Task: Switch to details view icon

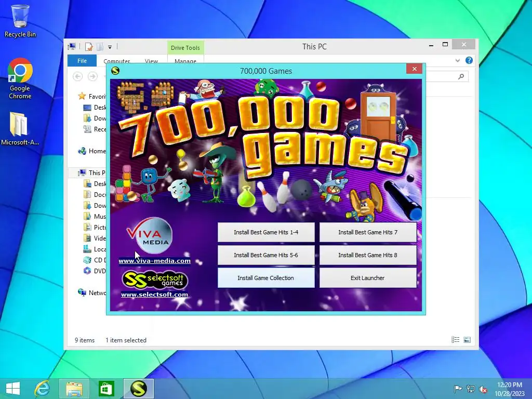Action: (455, 340)
